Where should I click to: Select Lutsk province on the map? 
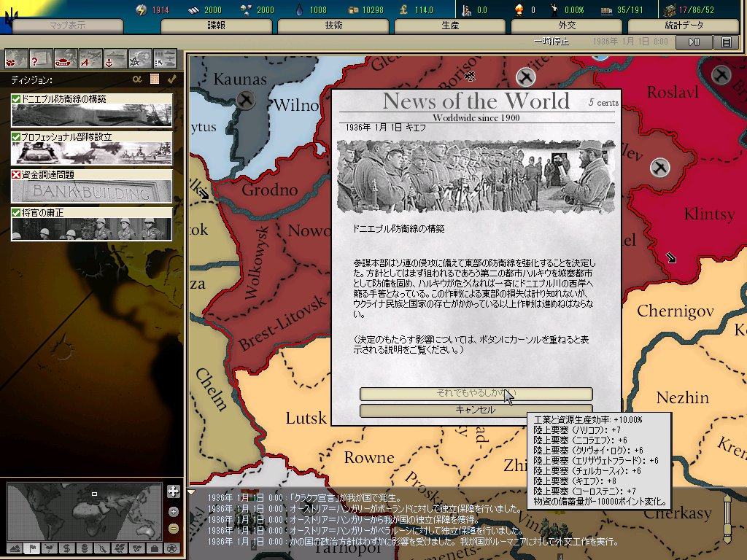tap(306, 418)
